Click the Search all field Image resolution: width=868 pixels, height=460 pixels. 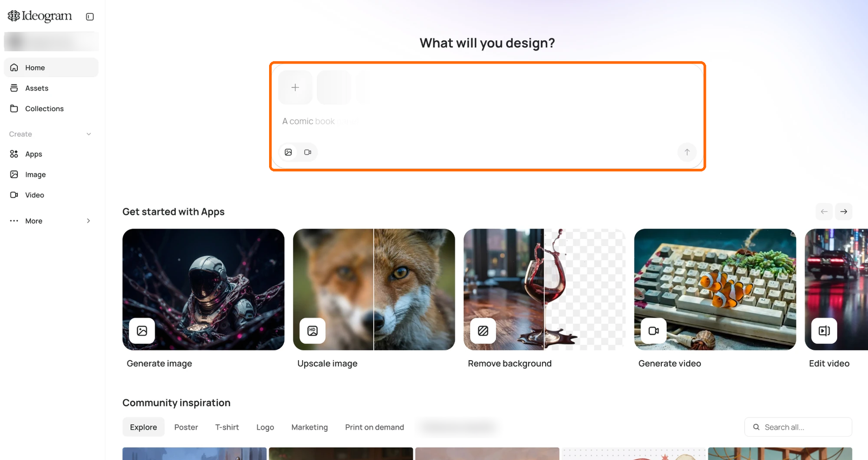[798, 427]
